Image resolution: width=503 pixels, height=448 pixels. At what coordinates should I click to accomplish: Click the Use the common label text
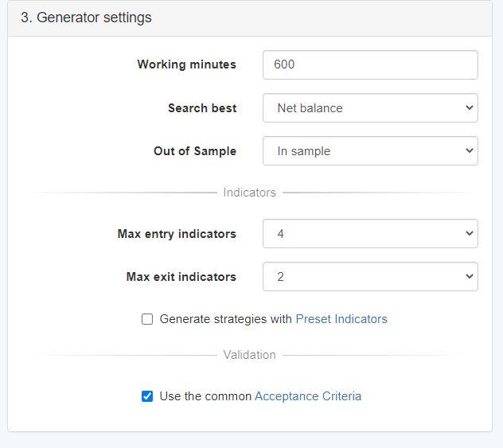(205, 396)
